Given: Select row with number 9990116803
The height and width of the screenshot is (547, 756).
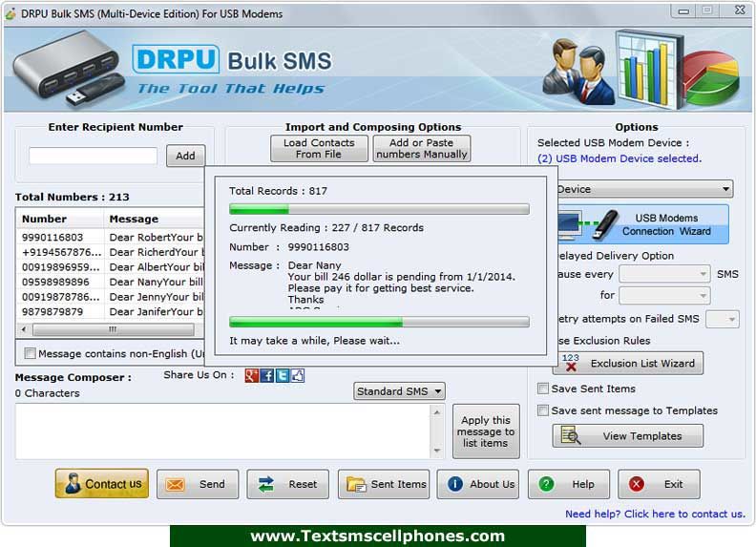Looking at the screenshot, I should (x=111, y=238).
